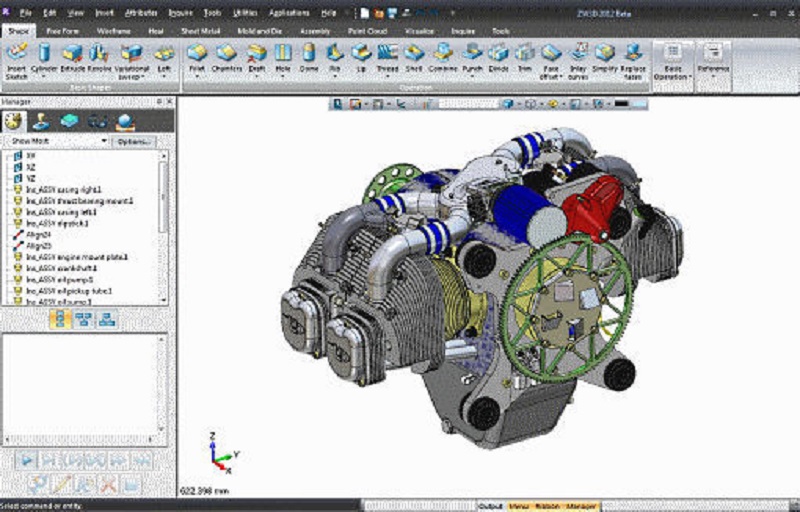Open the Utilities menu

point(245,13)
